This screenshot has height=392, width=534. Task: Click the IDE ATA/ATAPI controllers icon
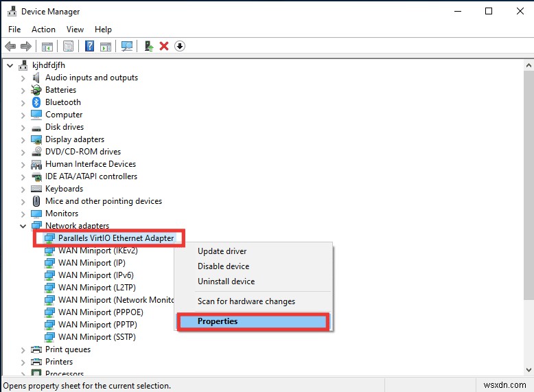(36, 176)
